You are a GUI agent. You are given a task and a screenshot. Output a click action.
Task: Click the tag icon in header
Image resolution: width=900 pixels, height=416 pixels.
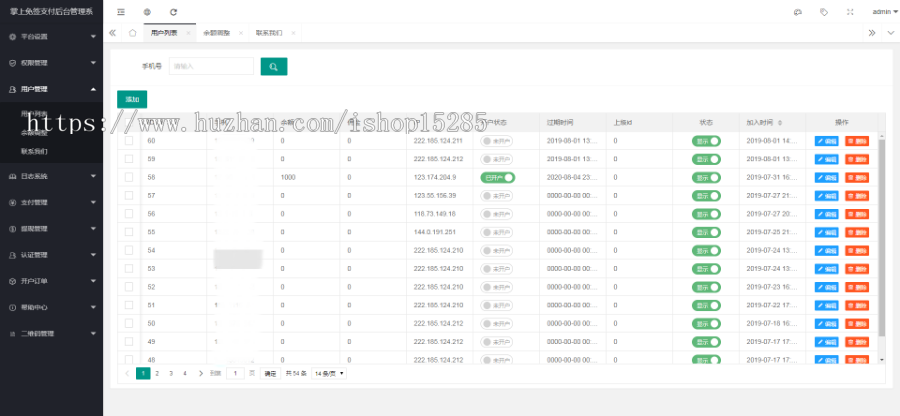click(x=823, y=12)
